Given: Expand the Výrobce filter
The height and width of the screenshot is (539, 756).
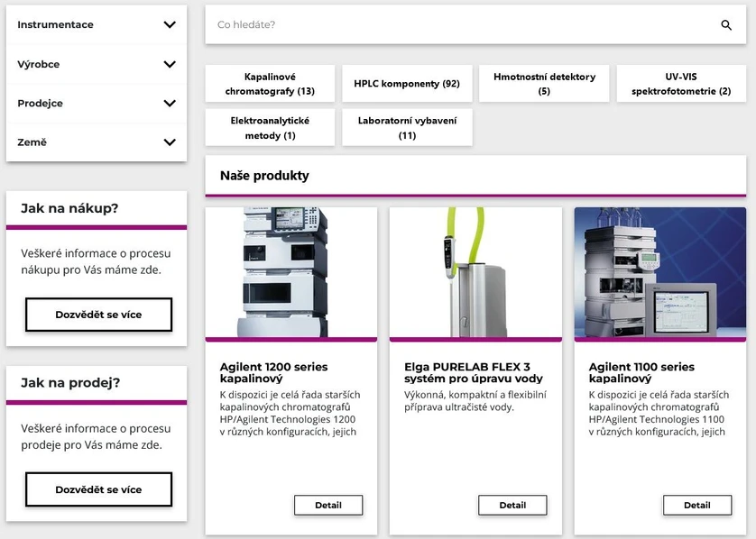Looking at the screenshot, I should [x=97, y=64].
